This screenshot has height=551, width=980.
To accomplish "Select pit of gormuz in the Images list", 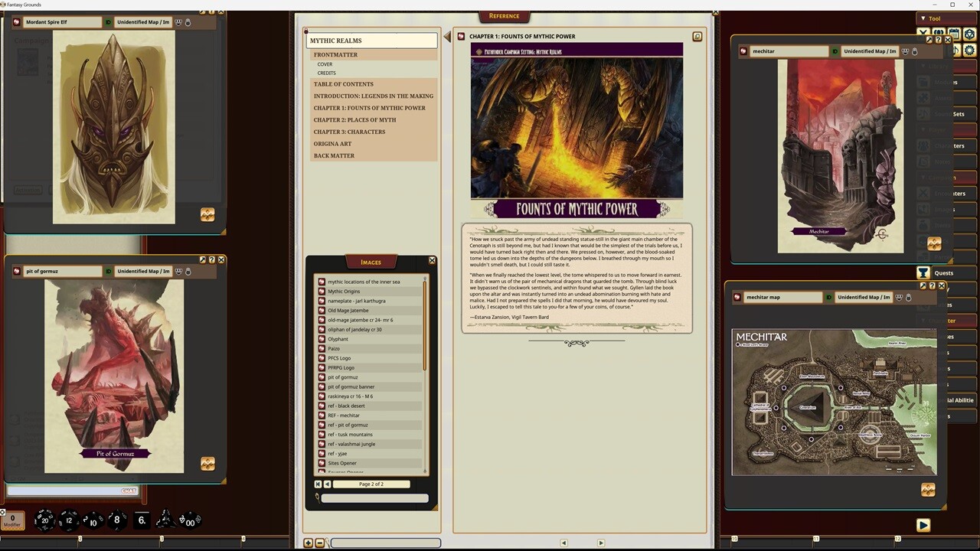I will coord(343,377).
